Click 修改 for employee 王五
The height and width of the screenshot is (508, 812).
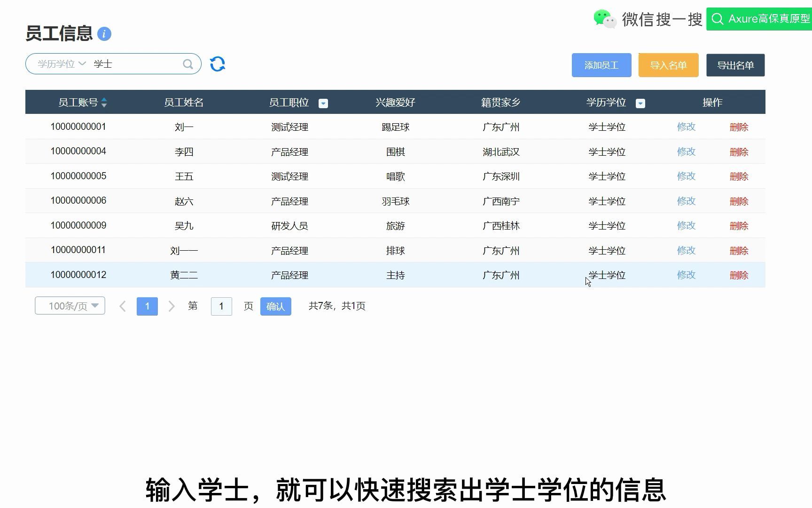[x=686, y=176]
